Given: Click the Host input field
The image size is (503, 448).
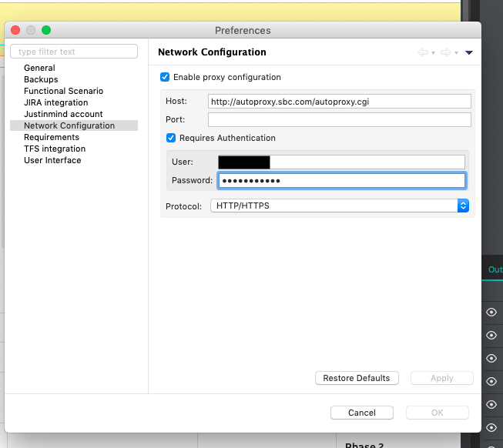Looking at the screenshot, I should tap(339, 102).
